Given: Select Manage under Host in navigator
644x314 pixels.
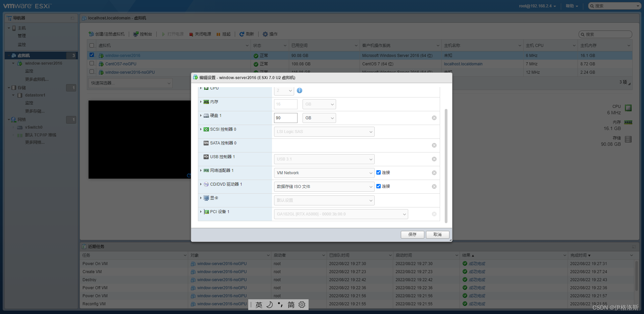Looking at the screenshot, I should (x=22, y=36).
